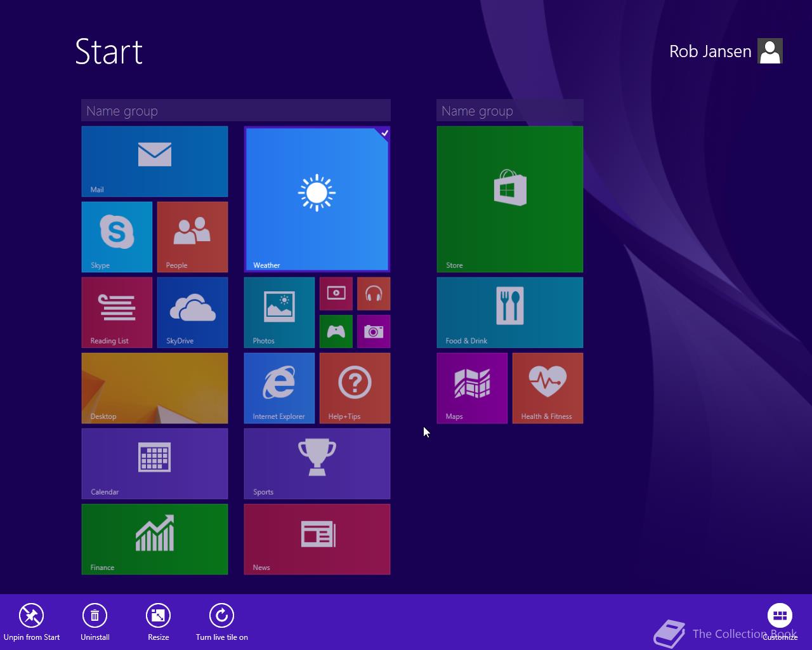Select the small Music headphones tile
This screenshot has height=650, width=812.
[374, 293]
